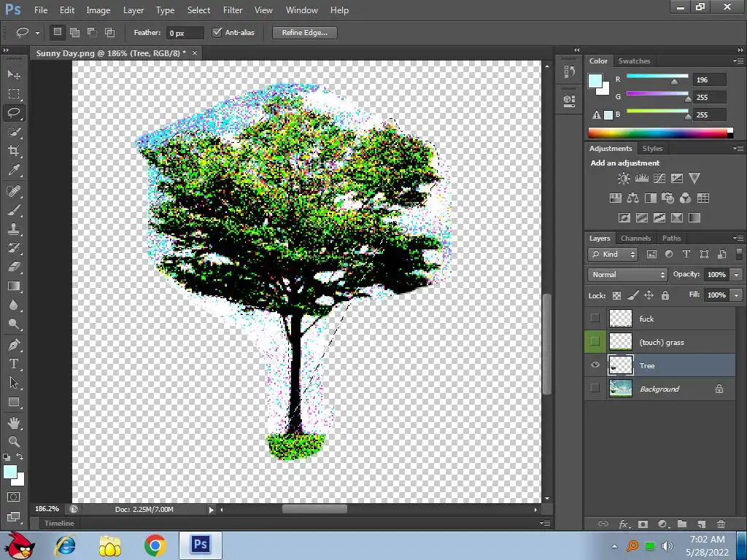Enable Intersect with selection mode

pyautogui.click(x=109, y=32)
